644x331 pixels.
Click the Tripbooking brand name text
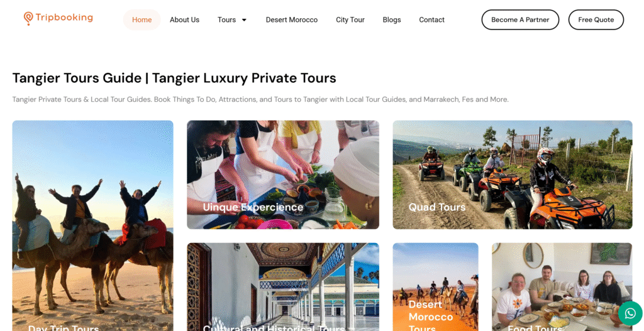pos(64,18)
